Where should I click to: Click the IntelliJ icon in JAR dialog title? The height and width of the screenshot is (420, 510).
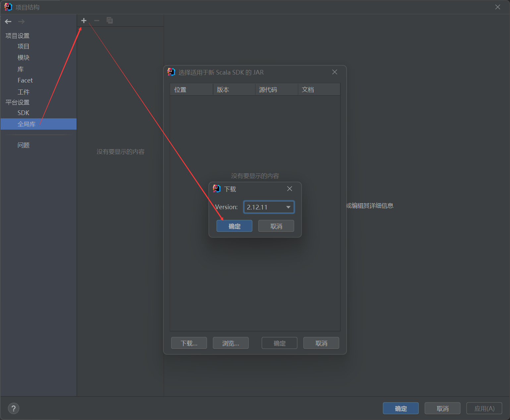(x=171, y=72)
